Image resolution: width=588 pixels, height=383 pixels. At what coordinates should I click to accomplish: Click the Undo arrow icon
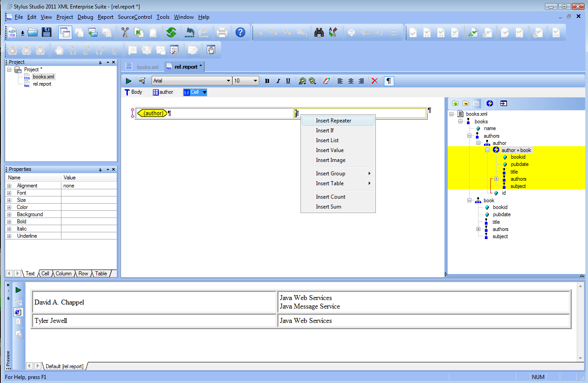(x=190, y=32)
